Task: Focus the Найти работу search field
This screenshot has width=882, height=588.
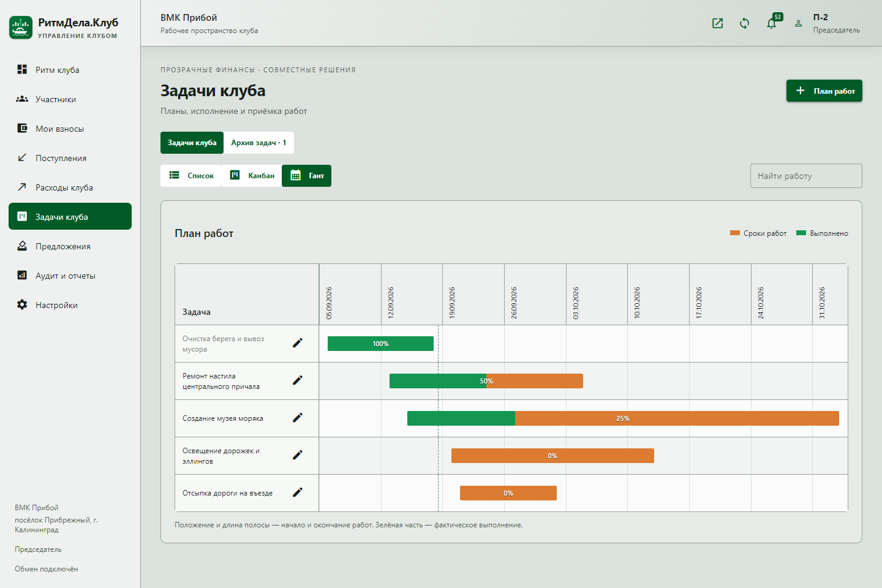Action: (x=806, y=176)
